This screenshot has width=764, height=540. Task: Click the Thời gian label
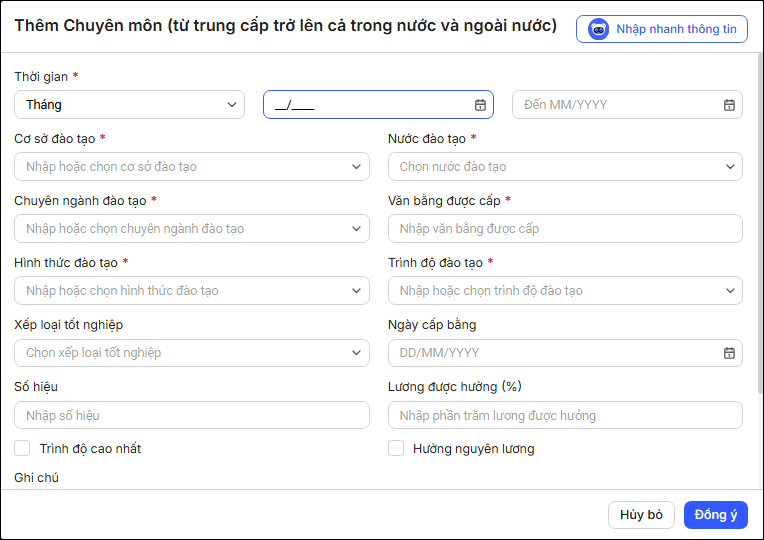[41, 77]
